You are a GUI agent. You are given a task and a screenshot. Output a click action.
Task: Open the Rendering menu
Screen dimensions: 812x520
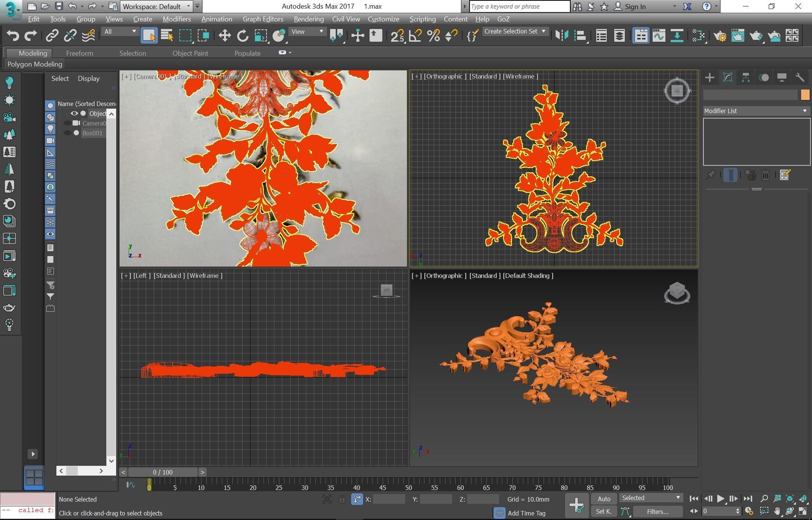308,19
